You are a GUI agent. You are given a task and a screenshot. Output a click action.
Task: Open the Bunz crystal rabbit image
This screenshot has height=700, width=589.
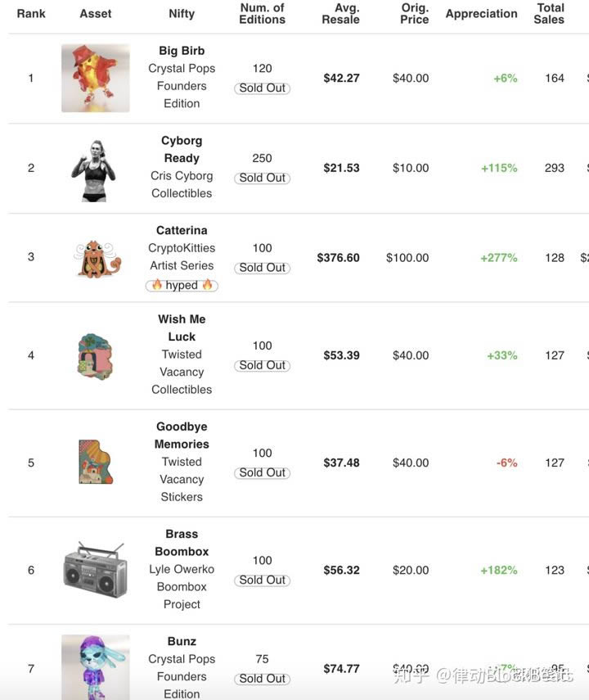[96, 667]
